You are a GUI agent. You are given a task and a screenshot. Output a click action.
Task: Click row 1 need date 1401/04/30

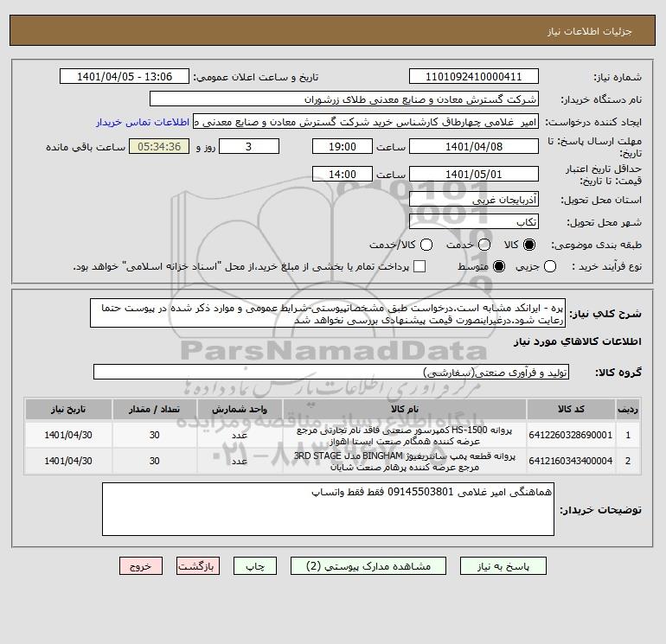[68, 435]
